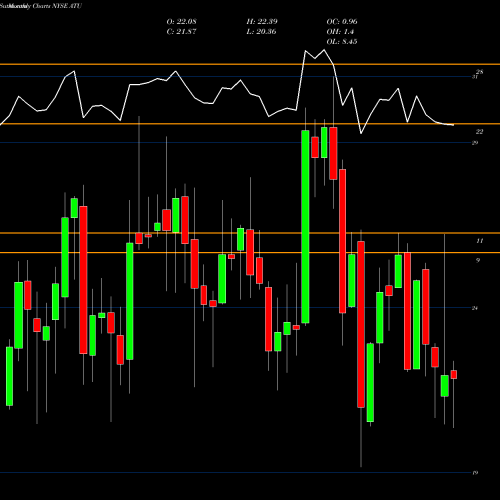Image resolution: width=500 pixels, height=500 pixels.
Task: Click the axis label '31'
Action: pyautogui.click(x=475, y=77)
